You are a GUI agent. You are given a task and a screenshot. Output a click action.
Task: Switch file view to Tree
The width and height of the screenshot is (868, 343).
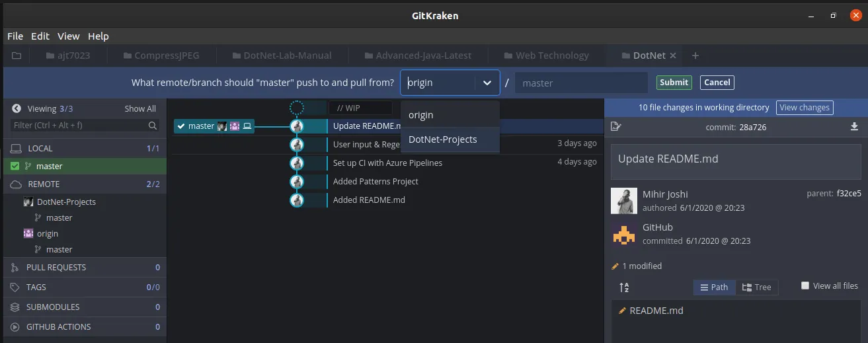(757, 287)
